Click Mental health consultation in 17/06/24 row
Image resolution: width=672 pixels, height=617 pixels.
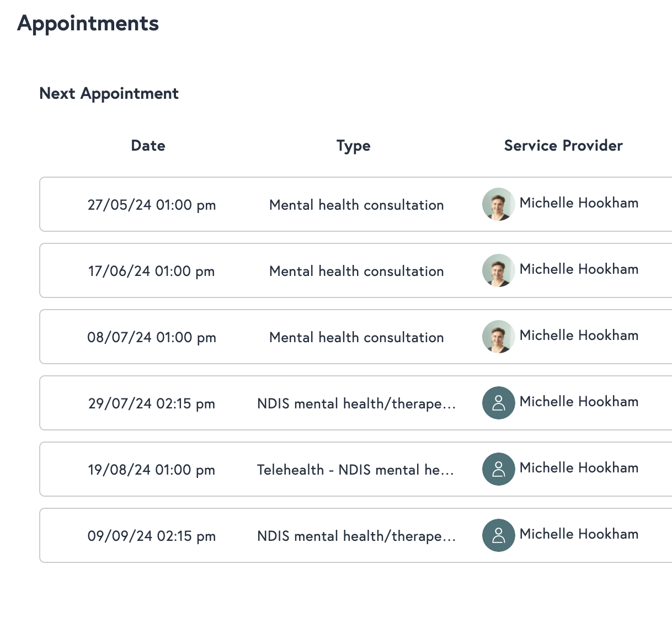[356, 271]
